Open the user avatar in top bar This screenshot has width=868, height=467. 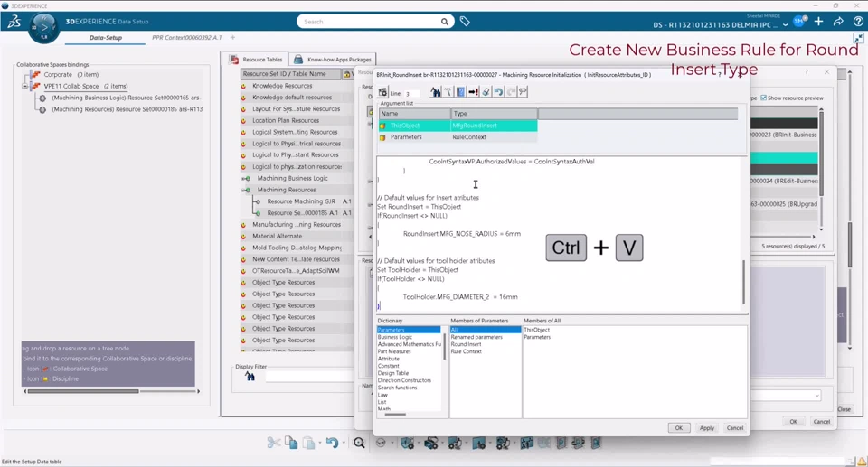pyautogui.click(x=799, y=22)
